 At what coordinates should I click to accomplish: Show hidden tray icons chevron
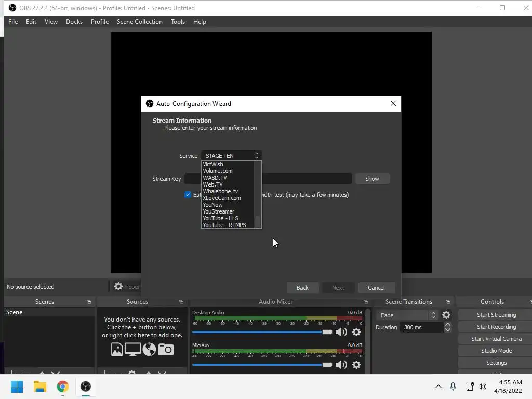[x=438, y=387]
